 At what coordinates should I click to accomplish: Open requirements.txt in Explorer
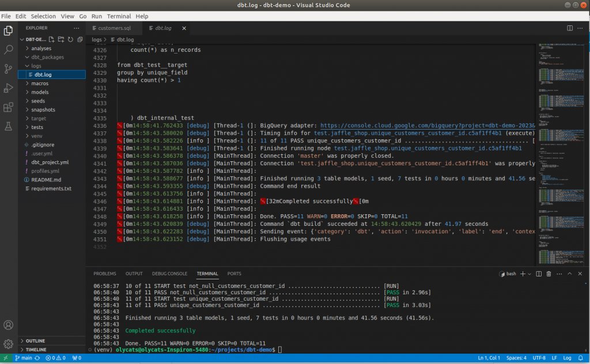coord(52,189)
